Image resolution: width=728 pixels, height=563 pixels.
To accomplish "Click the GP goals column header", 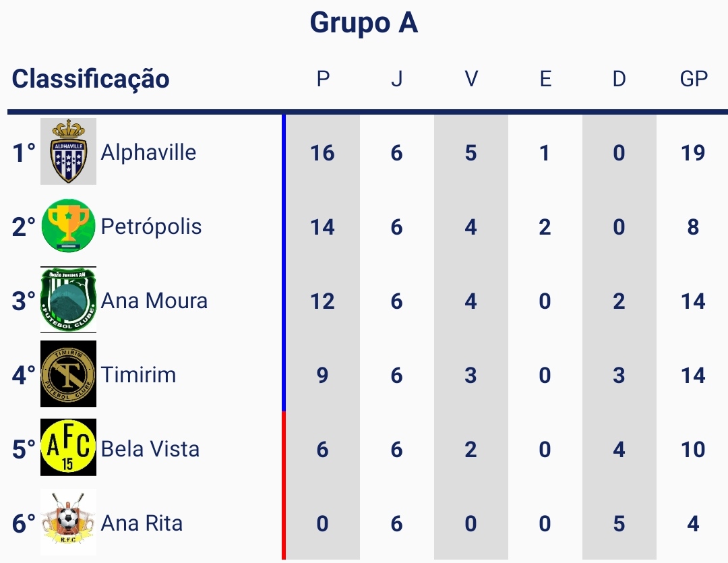I will (x=694, y=80).
